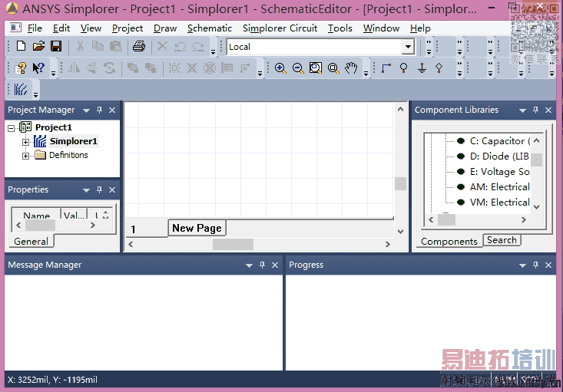Screen dimensions: 563x392
Task: Open an existing project file
Action: 38,46
